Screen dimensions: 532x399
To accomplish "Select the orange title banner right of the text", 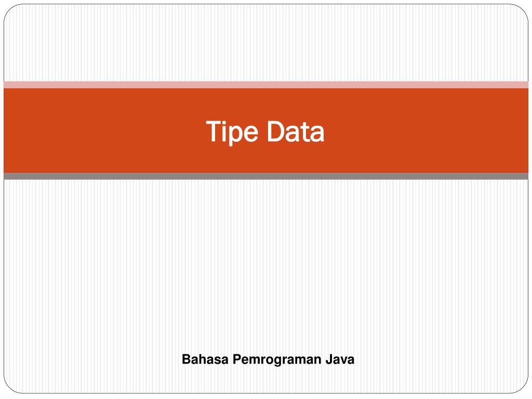I will (x=427, y=130).
